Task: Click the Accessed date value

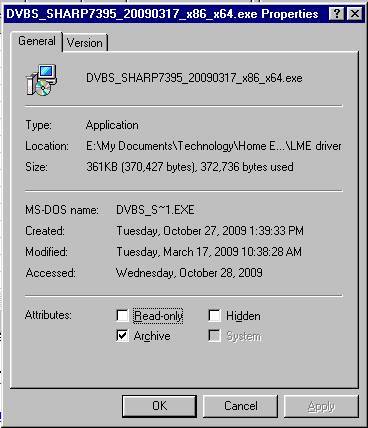Action: tap(189, 273)
